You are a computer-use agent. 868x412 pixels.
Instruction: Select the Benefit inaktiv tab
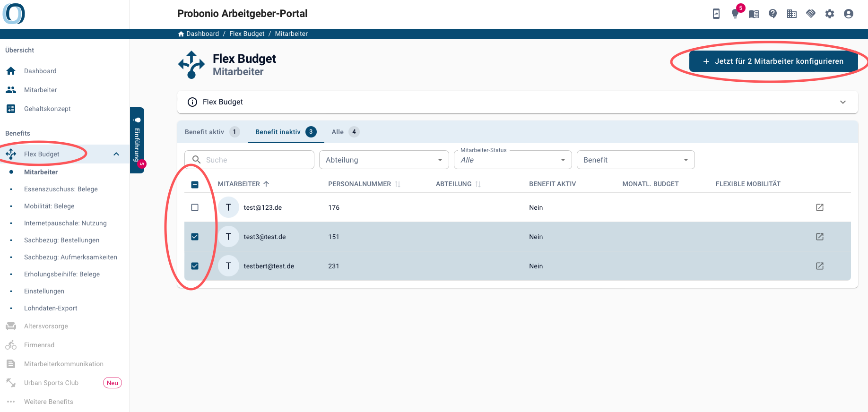point(286,132)
